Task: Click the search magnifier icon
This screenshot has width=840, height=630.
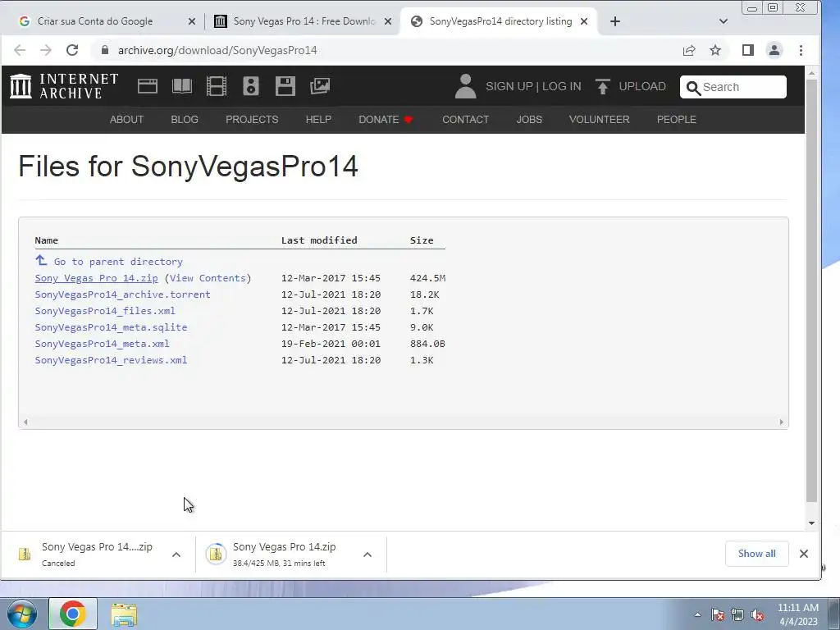Action: pos(693,88)
